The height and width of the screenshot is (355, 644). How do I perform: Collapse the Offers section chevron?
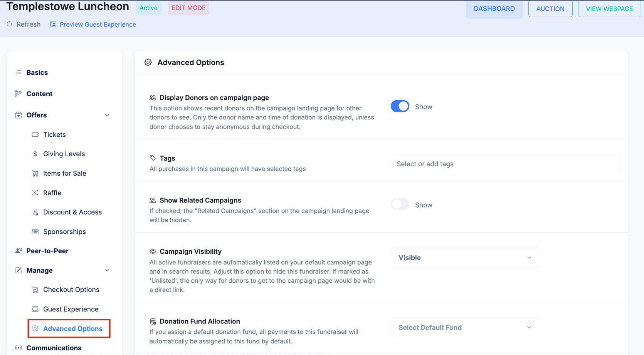coord(107,115)
